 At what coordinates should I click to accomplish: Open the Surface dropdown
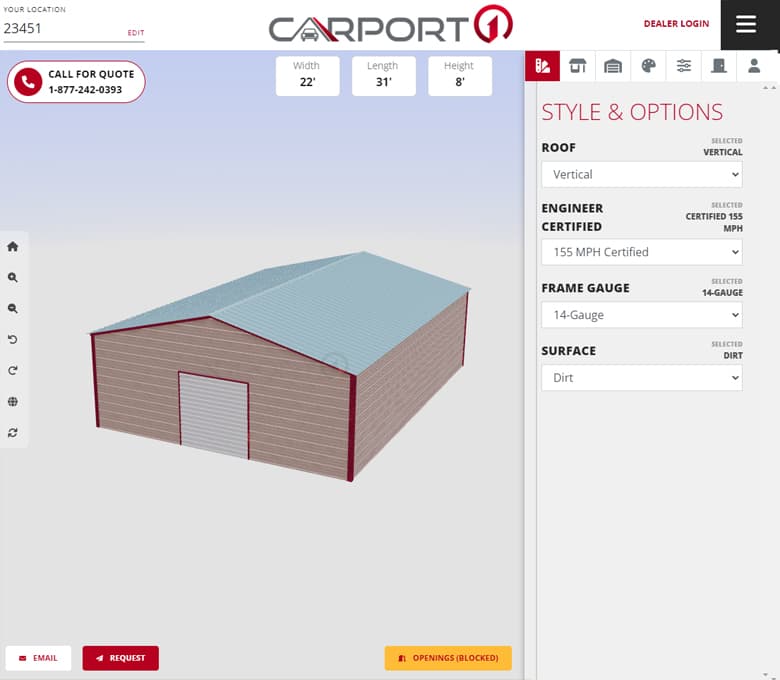click(x=641, y=378)
